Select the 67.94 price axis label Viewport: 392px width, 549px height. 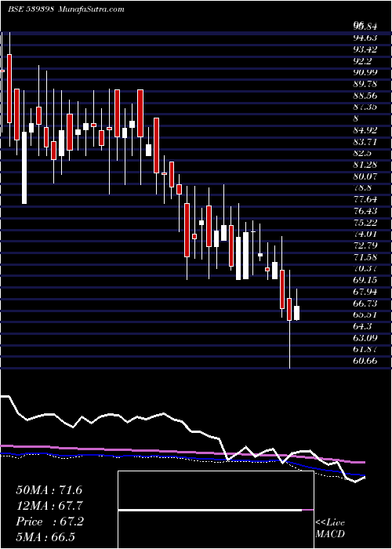[x=365, y=292]
